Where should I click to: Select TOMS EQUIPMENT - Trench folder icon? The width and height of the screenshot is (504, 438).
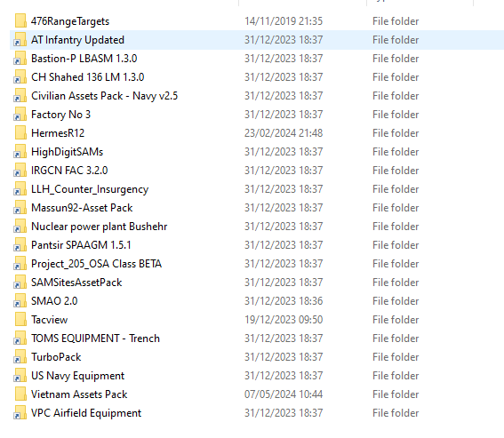click(20, 338)
